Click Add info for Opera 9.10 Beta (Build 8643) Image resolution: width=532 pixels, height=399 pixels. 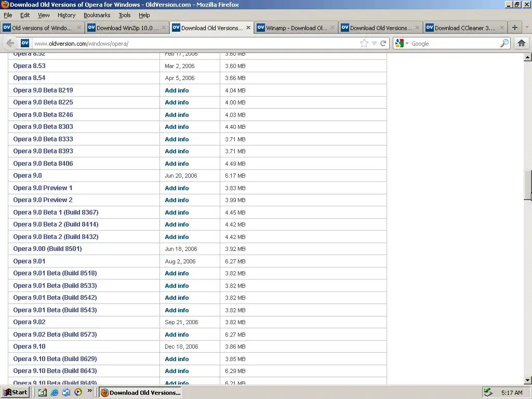click(177, 371)
